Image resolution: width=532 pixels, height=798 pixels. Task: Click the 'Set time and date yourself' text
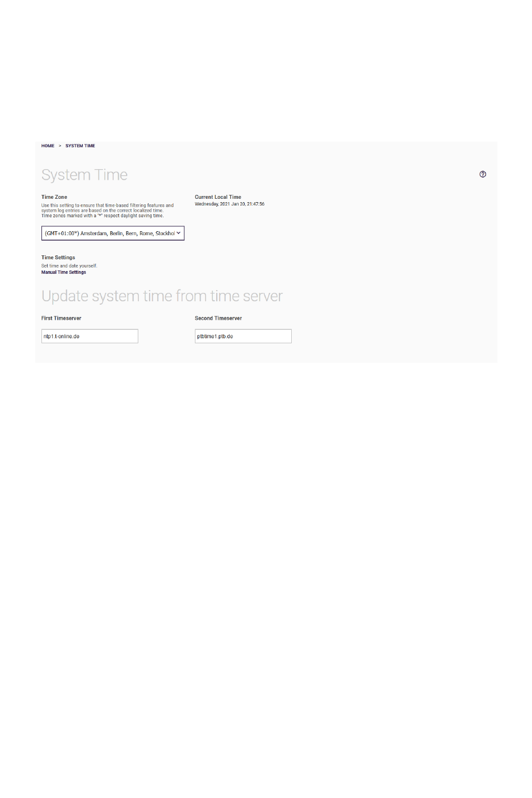(69, 266)
